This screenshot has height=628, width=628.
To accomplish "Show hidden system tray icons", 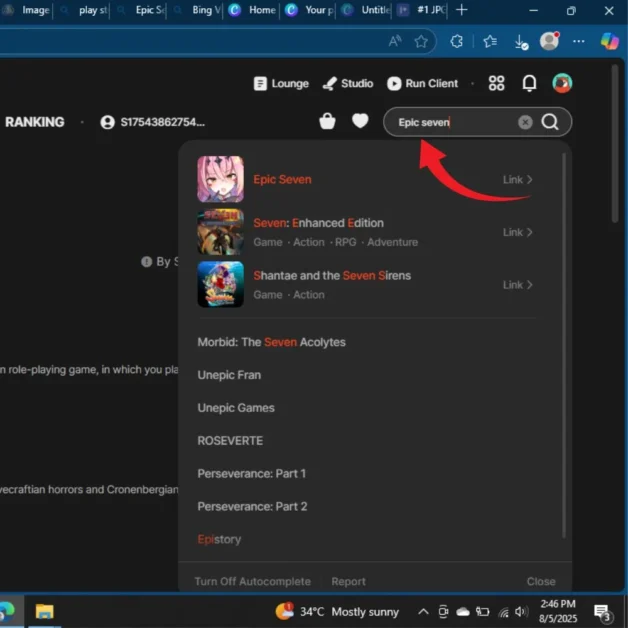I will (x=423, y=612).
